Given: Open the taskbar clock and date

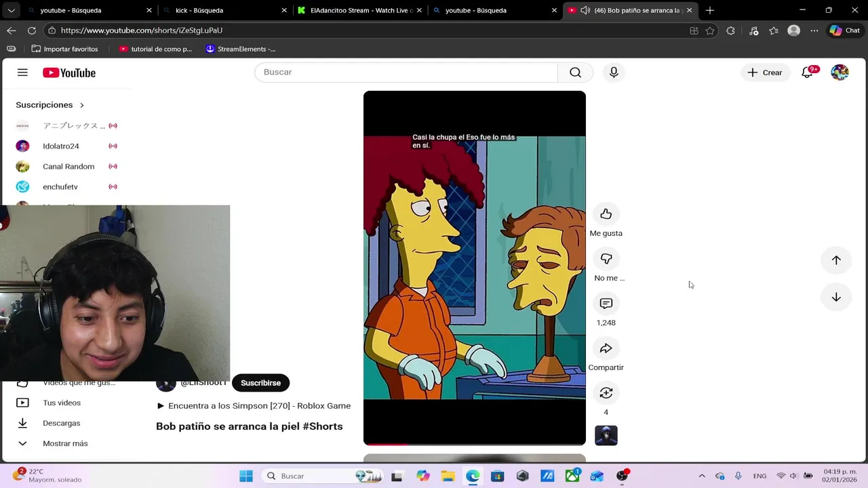Looking at the screenshot, I should click(x=839, y=476).
